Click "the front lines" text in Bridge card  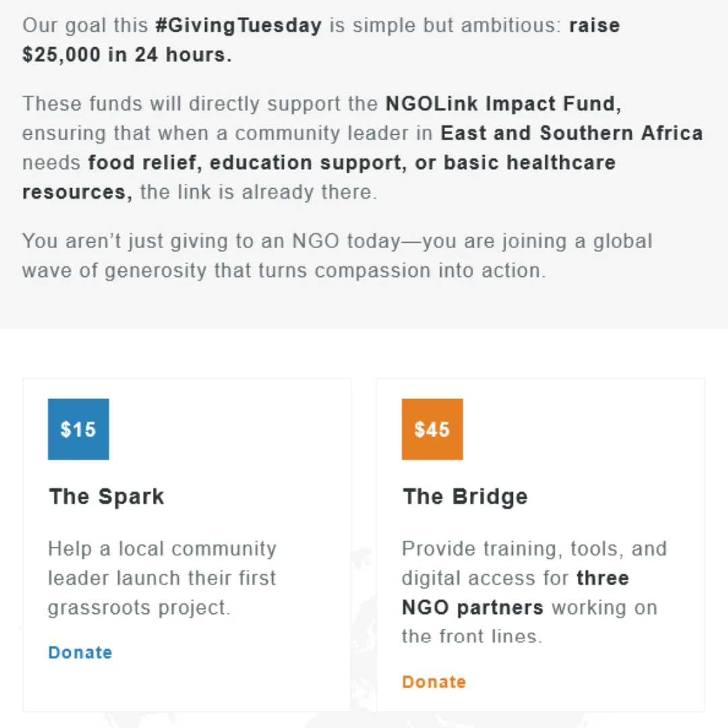click(472, 636)
